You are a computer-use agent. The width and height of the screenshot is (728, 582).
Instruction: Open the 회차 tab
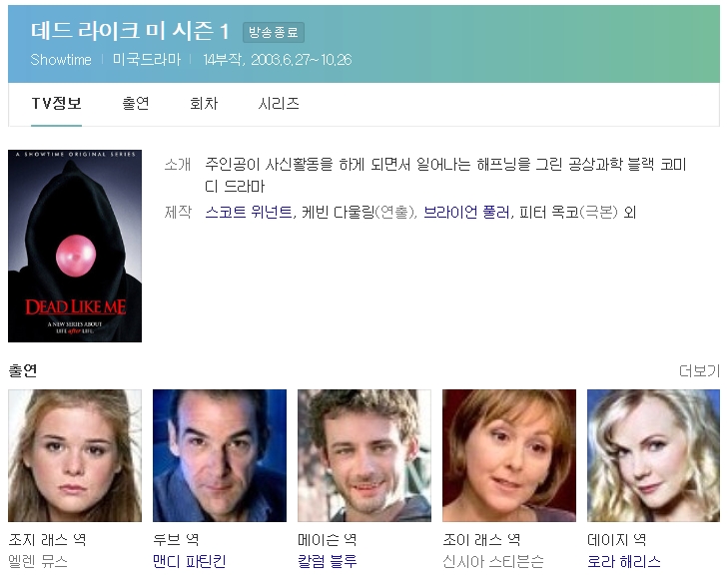click(x=204, y=104)
